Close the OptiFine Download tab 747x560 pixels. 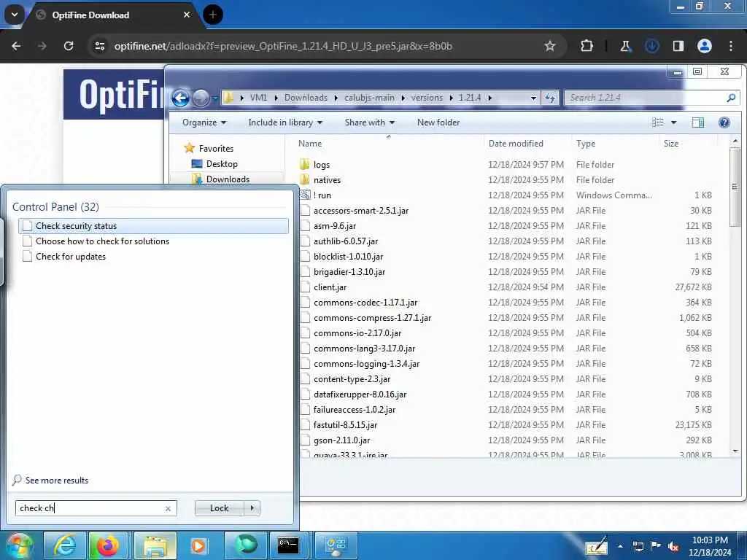187,15
